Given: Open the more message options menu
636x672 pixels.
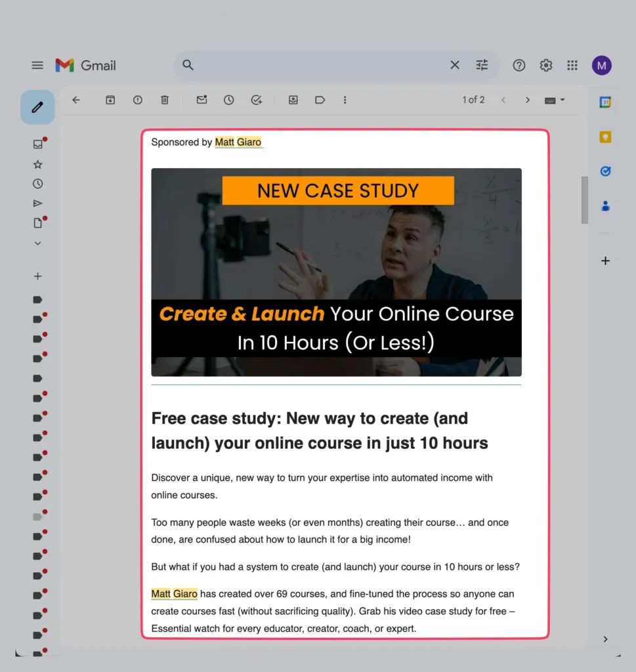Looking at the screenshot, I should (x=345, y=100).
